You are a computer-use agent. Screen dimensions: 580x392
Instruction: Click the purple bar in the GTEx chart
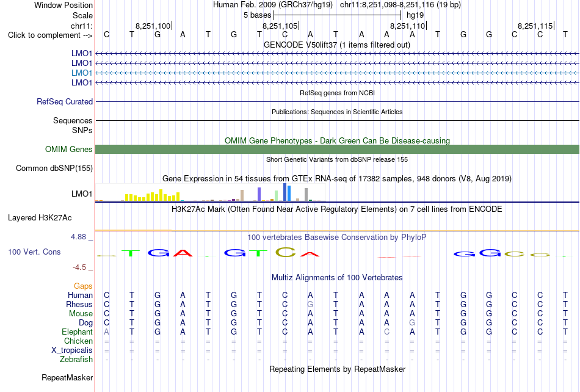pos(259,194)
